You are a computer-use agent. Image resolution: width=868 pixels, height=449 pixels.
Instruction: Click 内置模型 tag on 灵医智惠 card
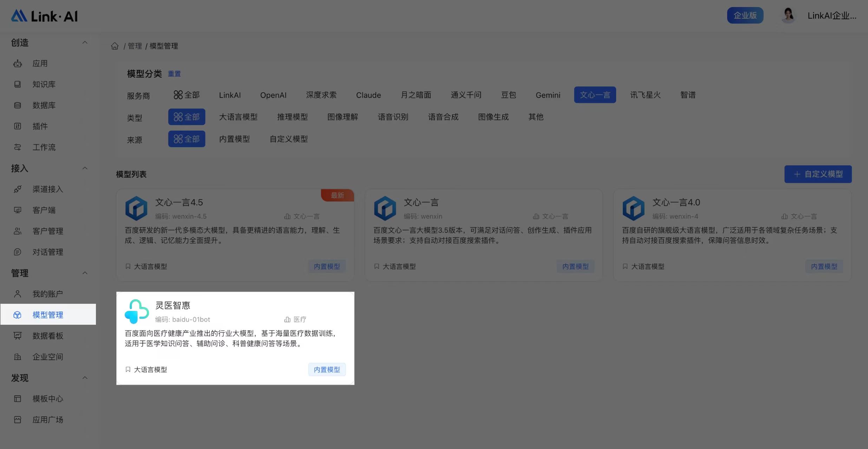click(327, 369)
